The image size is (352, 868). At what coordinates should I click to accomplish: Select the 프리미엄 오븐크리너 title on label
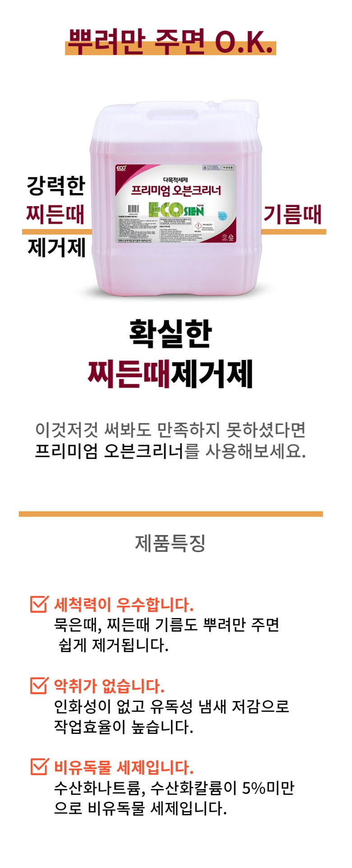[x=176, y=191]
